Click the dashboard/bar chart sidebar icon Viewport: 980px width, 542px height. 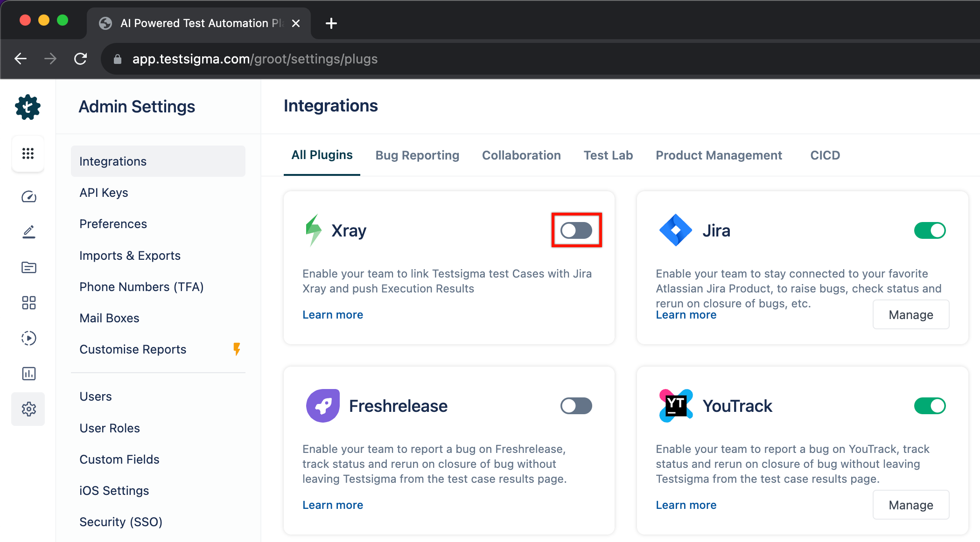coord(28,373)
